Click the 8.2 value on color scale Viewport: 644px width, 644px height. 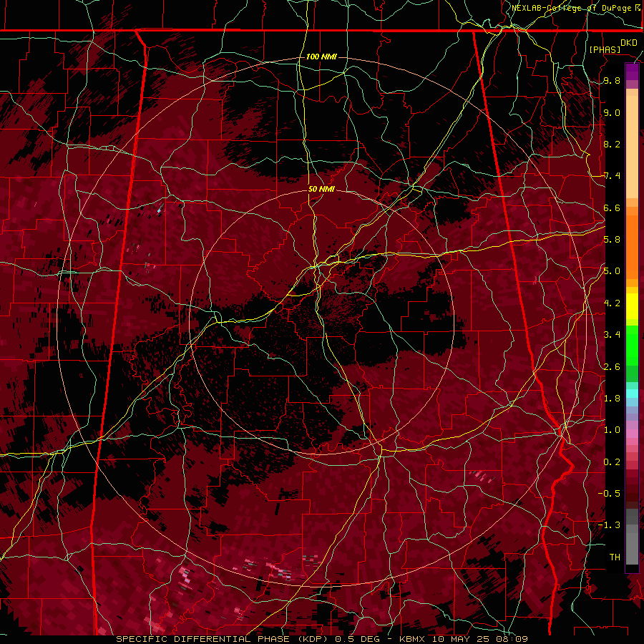click(612, 144)
